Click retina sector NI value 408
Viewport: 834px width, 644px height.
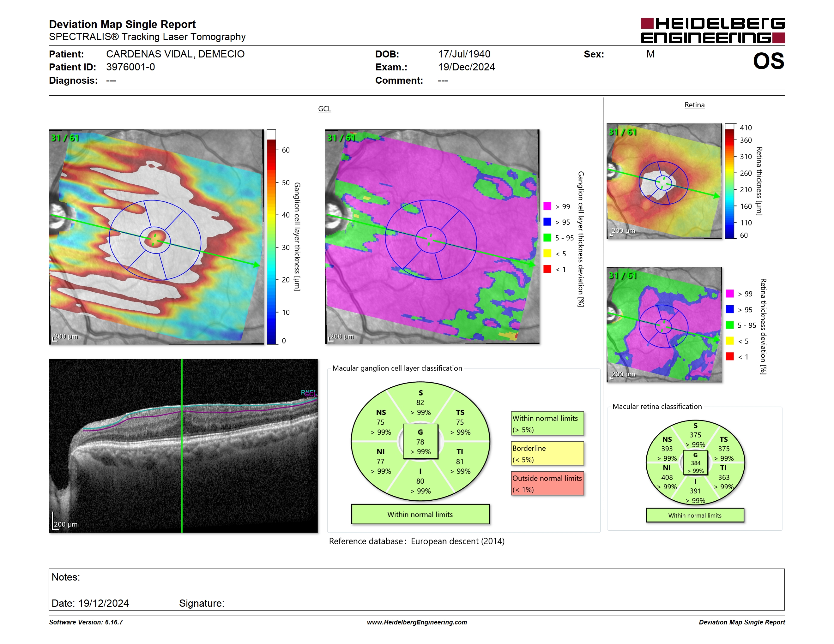(x=667, y=477)
